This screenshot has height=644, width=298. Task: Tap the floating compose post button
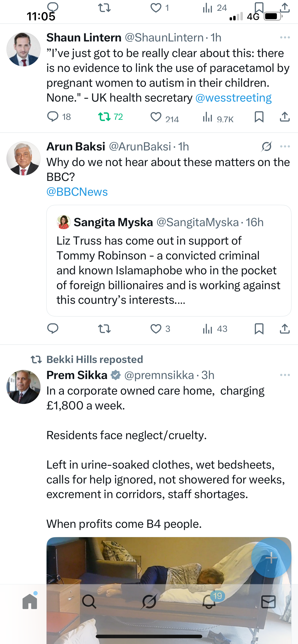(271, 558)
